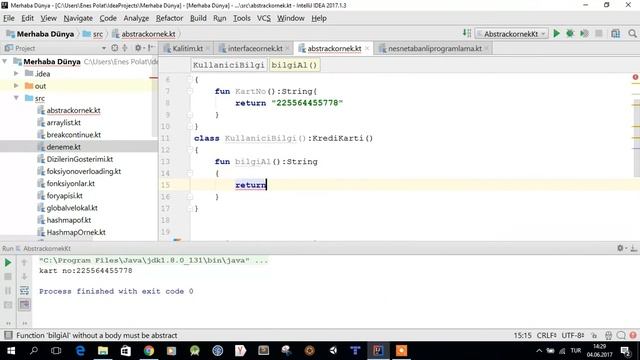Viewport: 640px width, 360px height.
Task: Run AbstrackornekKt with the green toolbar arrow
Action: click(x=556, y=34)
